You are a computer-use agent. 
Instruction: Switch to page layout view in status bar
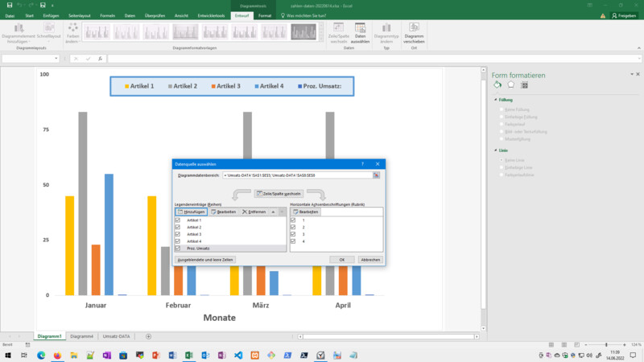point(564,345)
